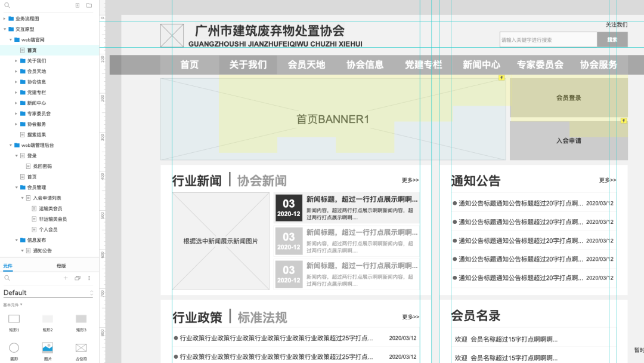Screen dimensions: 644x363
Task: Collapse the 基本元件 widget section
Action: [12, 305]
